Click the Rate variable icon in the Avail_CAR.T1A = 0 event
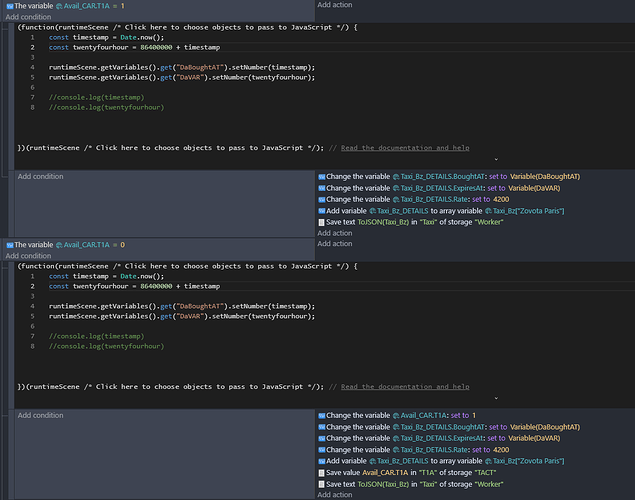Image resolution: width=635 pixels, height=500 pixels. click(322, 450)
